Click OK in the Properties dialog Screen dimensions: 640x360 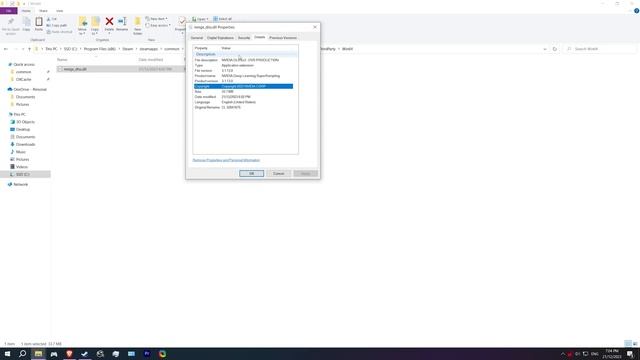[251, 173]
